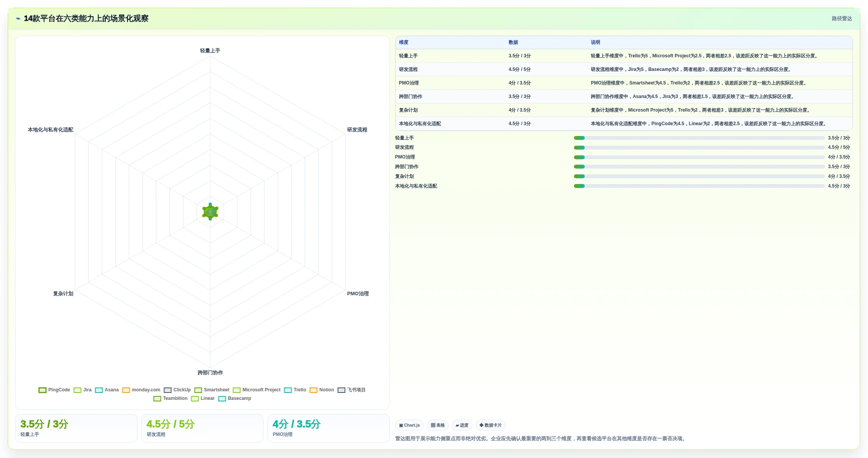Toggle the Basecamp legend entry

pyautogui.click(x=235, y=398)
